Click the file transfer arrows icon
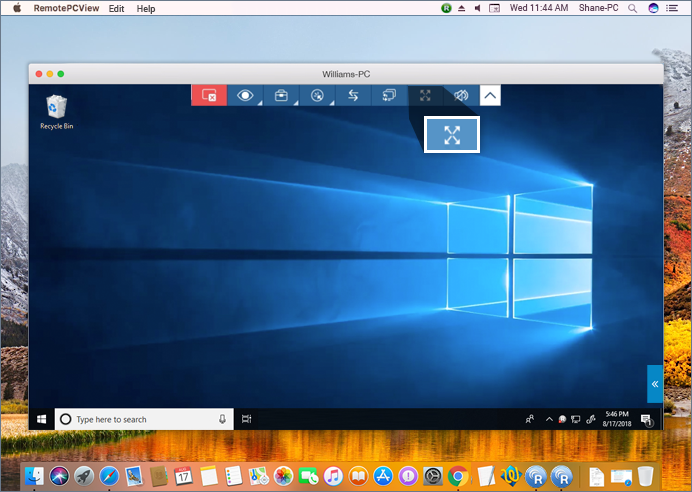This screenshot has height=492, width=692. pos(353,96)
